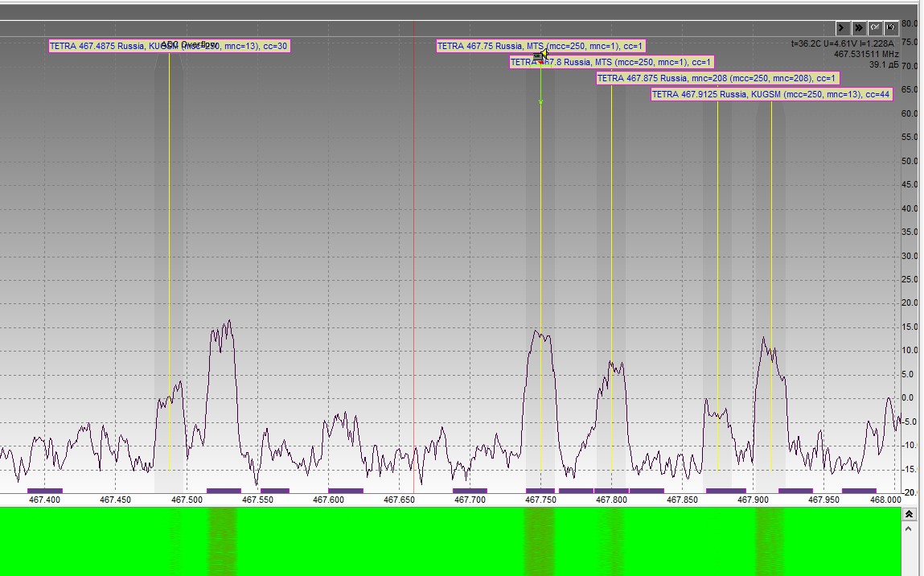Click the undo arrow icon in the spectrum toolbar
The height and width of the screenshot is (576, 924).
(891, 27)
